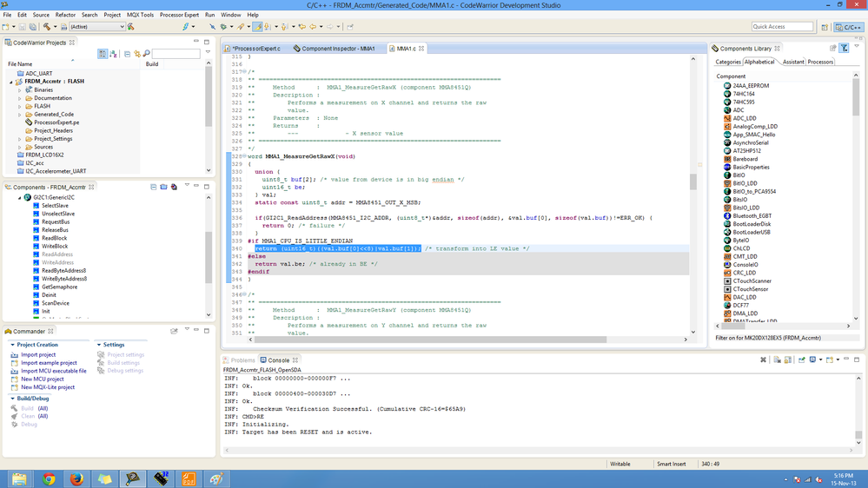This screenshot has height=488, width=868.
Task: Click New MQX-Lite project link
Action: 48,387
